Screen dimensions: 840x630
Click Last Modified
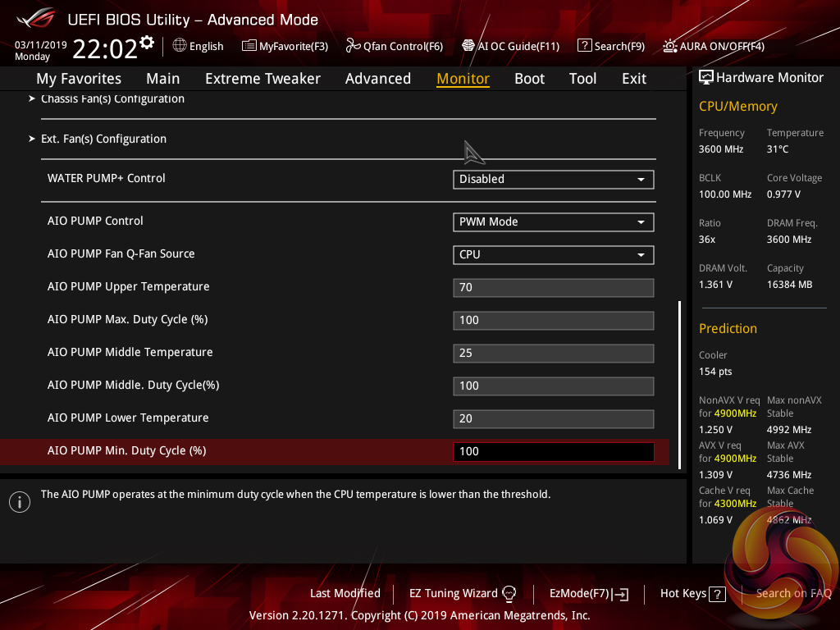coord(345,594)
